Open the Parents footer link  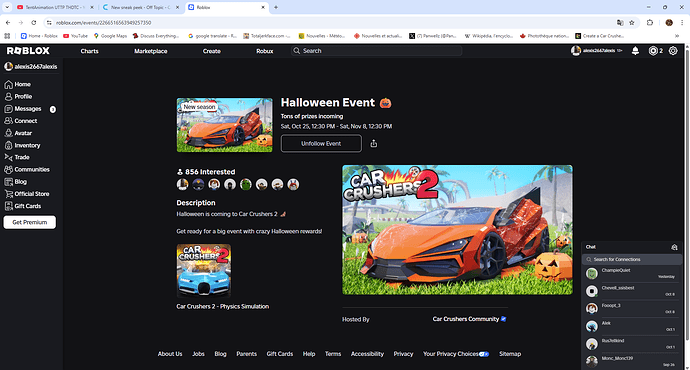[x=246, y=354]
